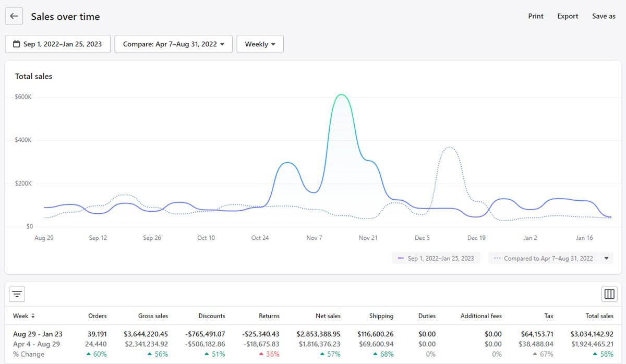Screen dimensions: 626x364
Task: Sort by the Week column arrows
Action: pos(33,316)
